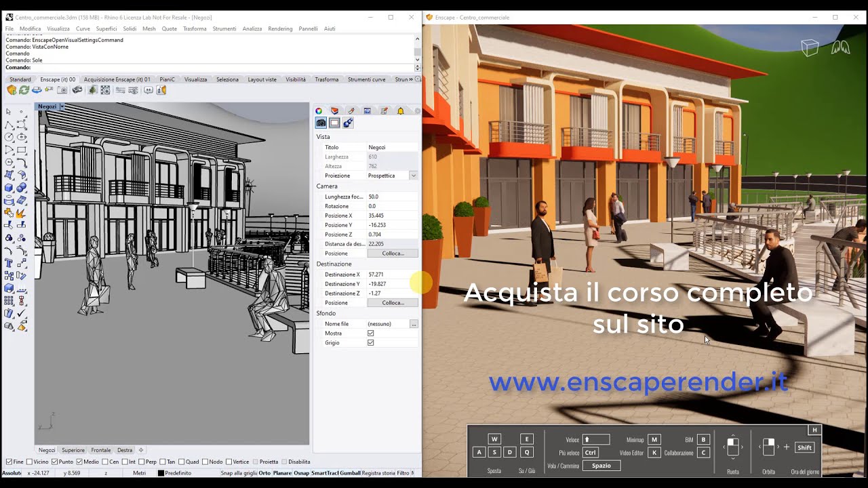Open the Rendering menu
This screenshot has height=488, width=868.
coord(280,28)
